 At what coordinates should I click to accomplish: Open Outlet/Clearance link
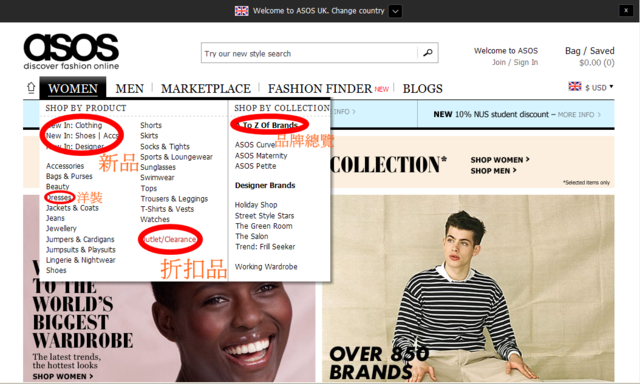(x=169, y=239)
